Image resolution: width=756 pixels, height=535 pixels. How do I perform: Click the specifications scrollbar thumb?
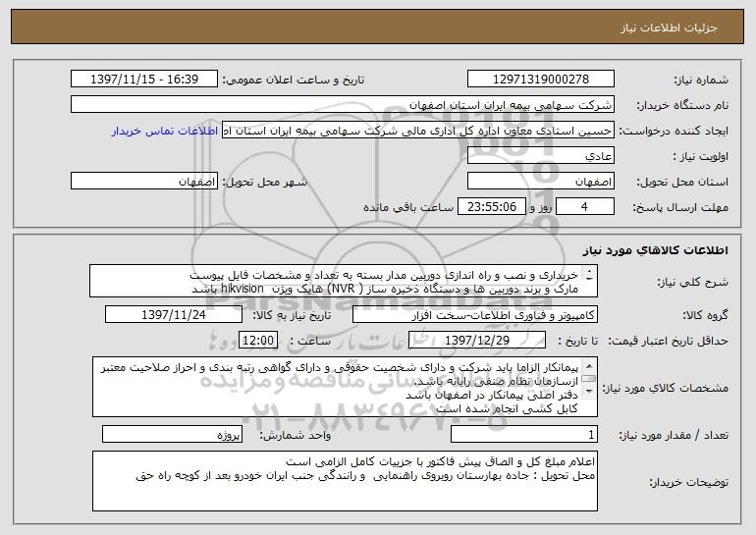coord(589,379)
